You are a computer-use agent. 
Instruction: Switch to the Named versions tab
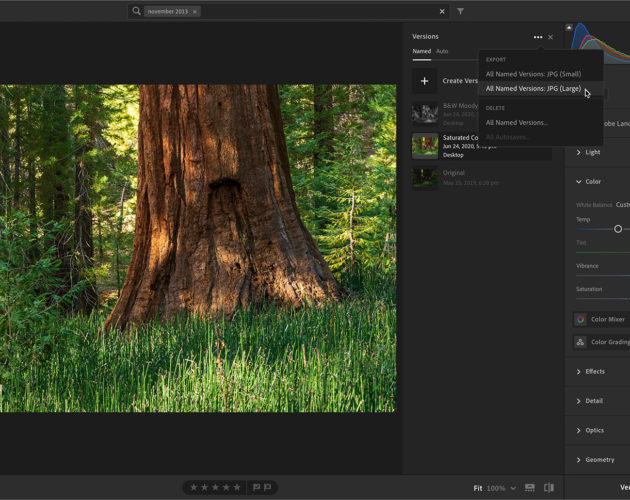(x=421, y=51)
